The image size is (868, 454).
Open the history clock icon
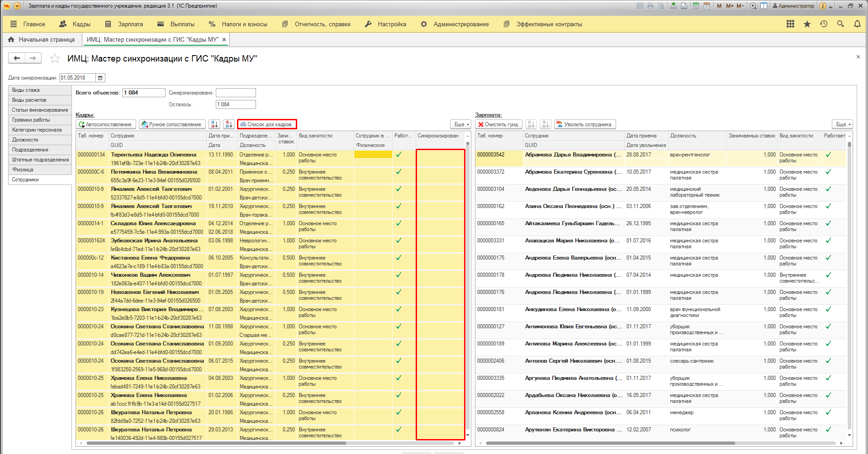point(824,24)
